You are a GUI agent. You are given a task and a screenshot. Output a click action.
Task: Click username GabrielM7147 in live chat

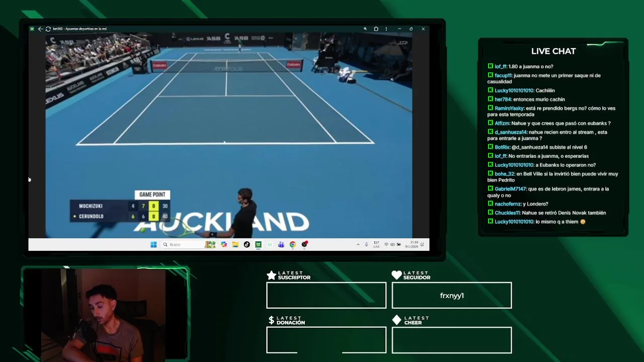511,189
